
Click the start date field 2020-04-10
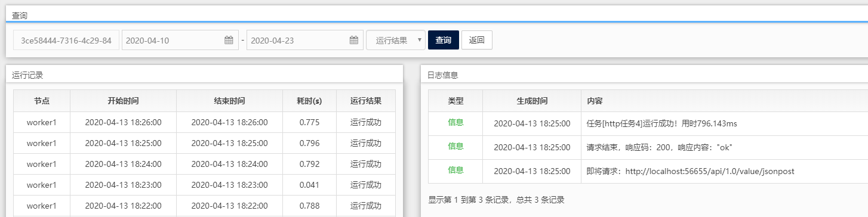(180, 40)
